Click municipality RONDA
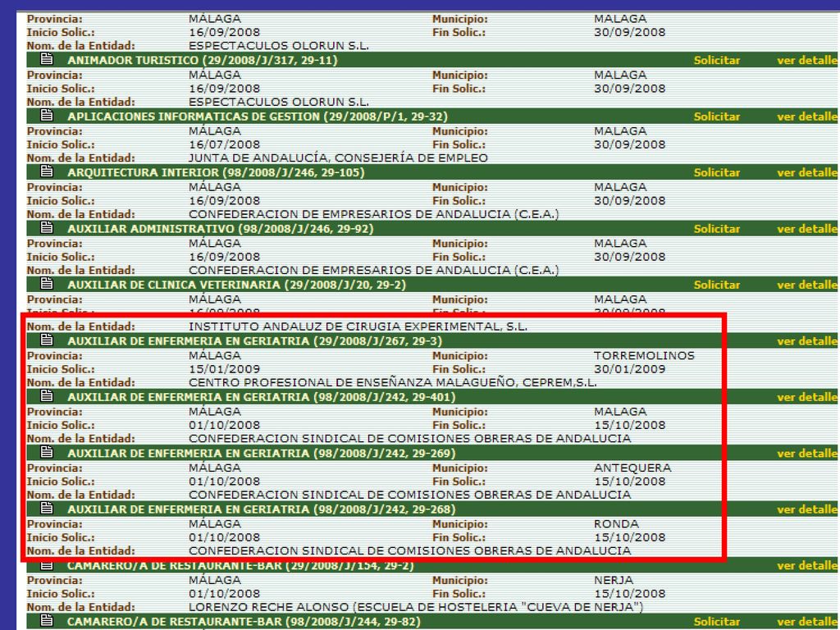The height and width of the screenshot is (630, 840). pos(616,524)
